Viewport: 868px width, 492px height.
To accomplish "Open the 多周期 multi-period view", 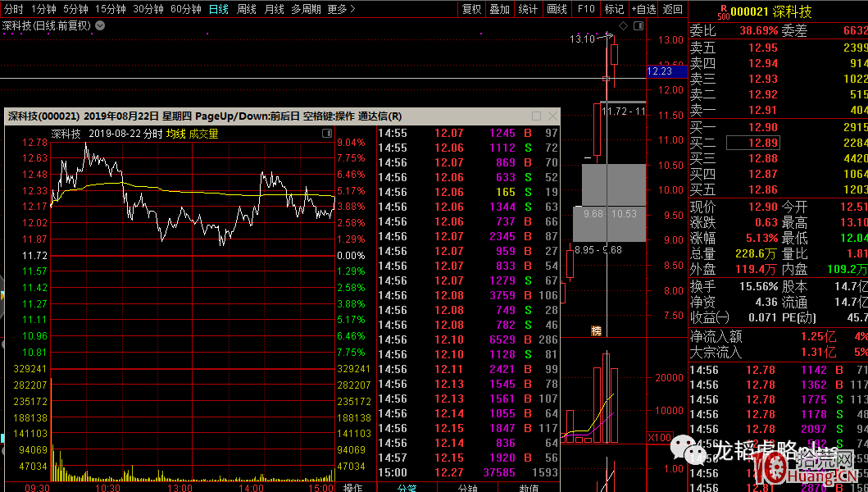I will click(306, 9).
